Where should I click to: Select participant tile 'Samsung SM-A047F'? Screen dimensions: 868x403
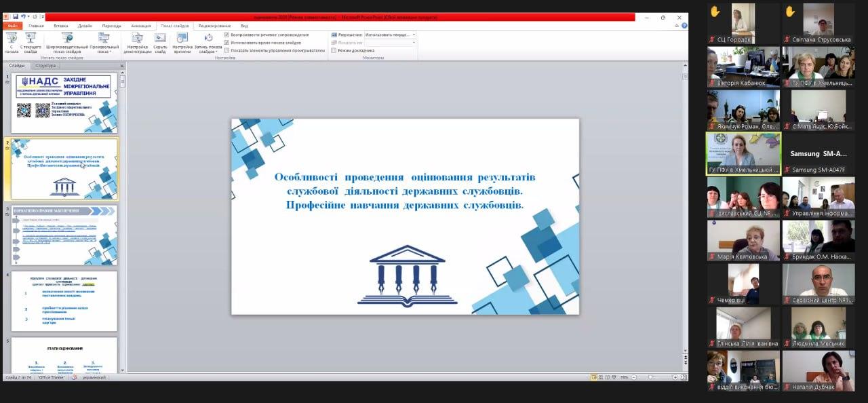point(818,153)
